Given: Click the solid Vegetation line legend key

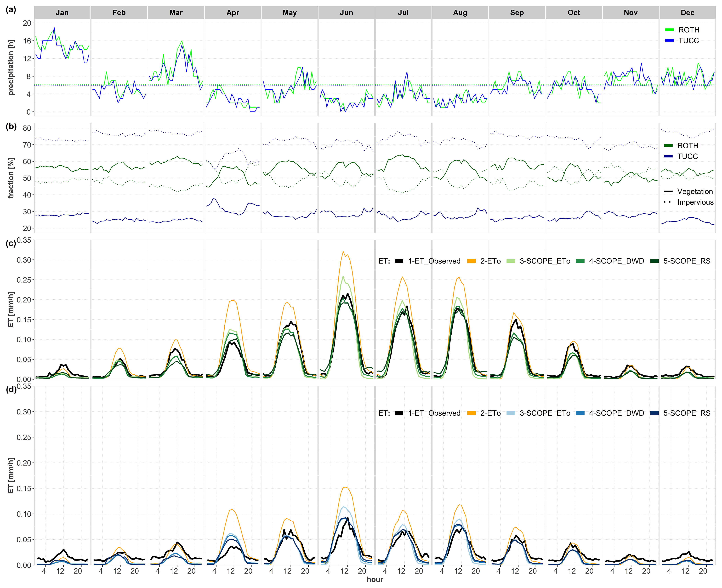Looking at the screenshot, I should (668, 192).
